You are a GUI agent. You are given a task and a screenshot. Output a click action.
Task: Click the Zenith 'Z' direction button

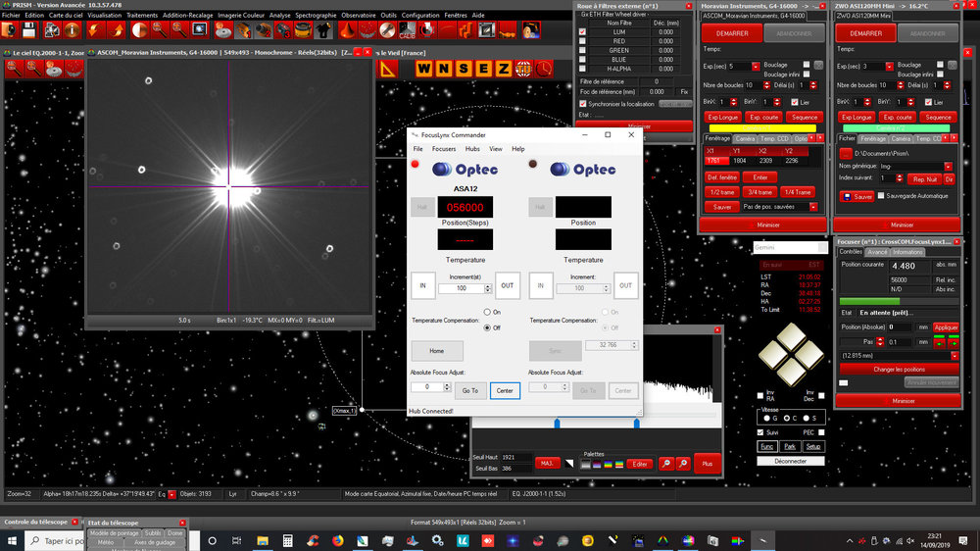tap(503, 69)
